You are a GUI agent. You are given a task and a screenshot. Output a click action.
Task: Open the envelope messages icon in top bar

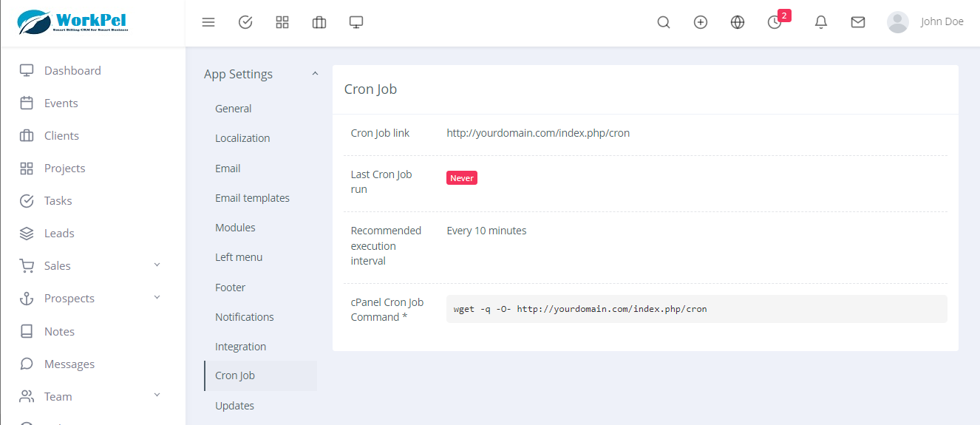coord(858,22)
